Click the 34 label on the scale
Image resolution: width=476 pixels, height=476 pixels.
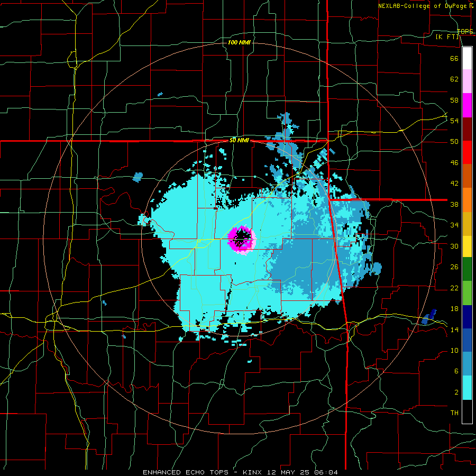pos(454,225)
